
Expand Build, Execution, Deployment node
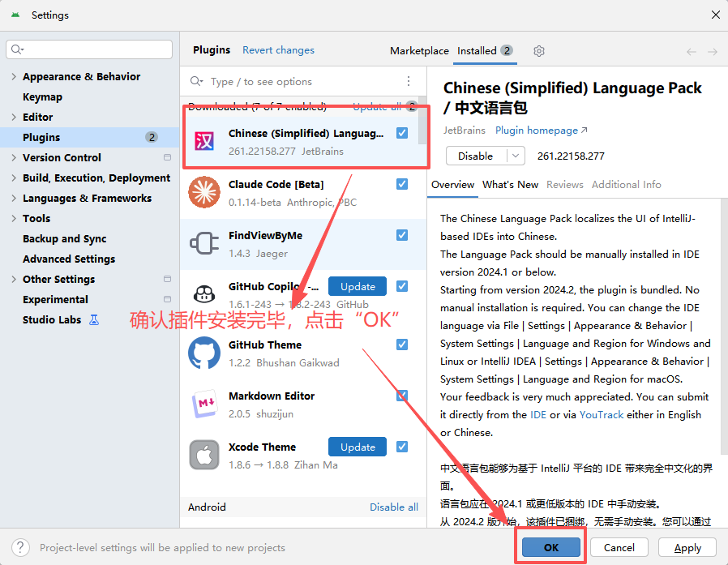coord(14,178)
